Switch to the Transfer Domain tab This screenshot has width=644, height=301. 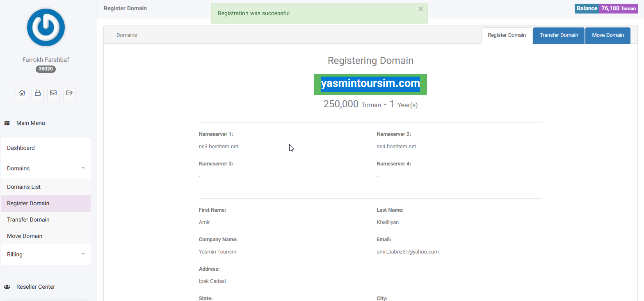pyautogui.click(x=559, y=35)
